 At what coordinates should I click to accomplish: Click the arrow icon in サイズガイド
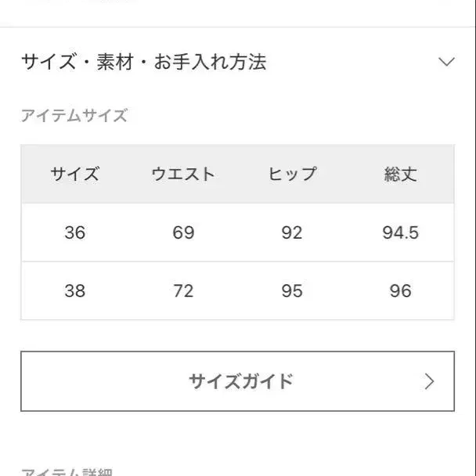pos(429,381)
